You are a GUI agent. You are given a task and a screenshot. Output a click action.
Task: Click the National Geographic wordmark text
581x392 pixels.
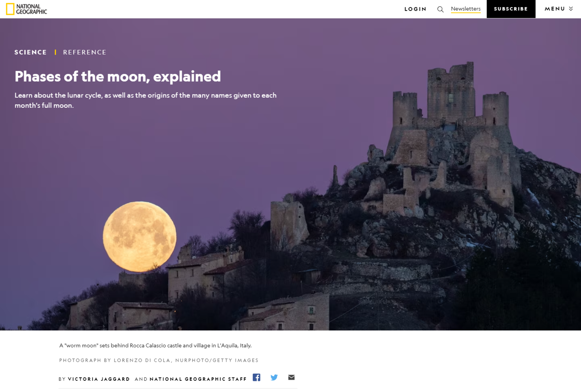[31, 9]
